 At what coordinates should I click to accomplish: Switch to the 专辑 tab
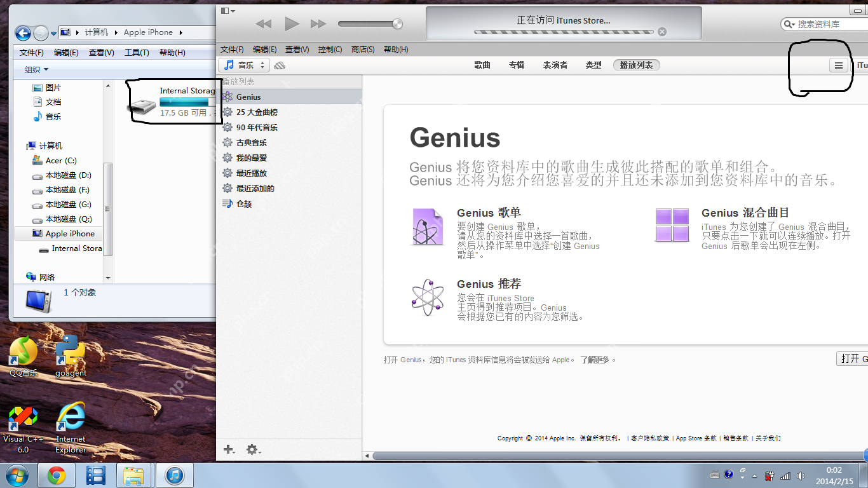(x=517, y=65)
